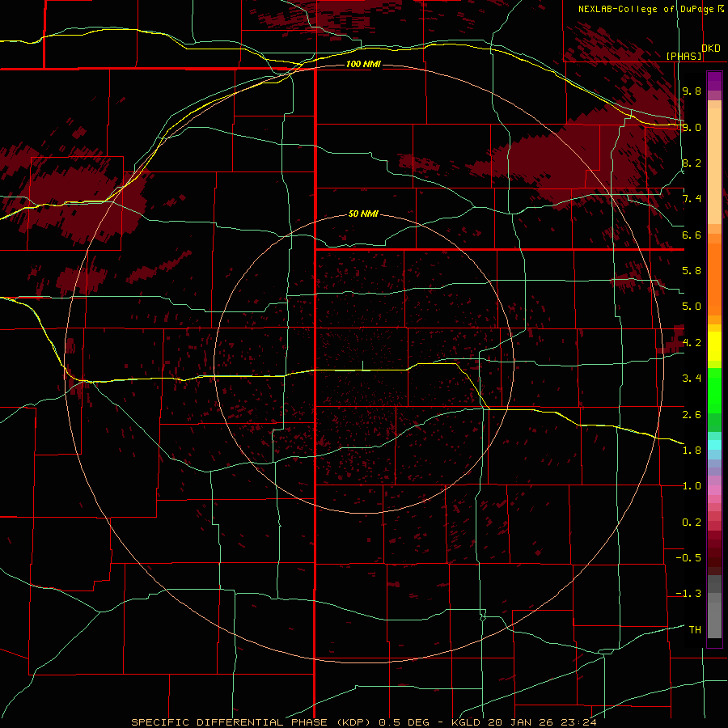This screenshot has width=728, height=728.
Task: Click the 7.4 value on color scale
Action: coord(692,199)
